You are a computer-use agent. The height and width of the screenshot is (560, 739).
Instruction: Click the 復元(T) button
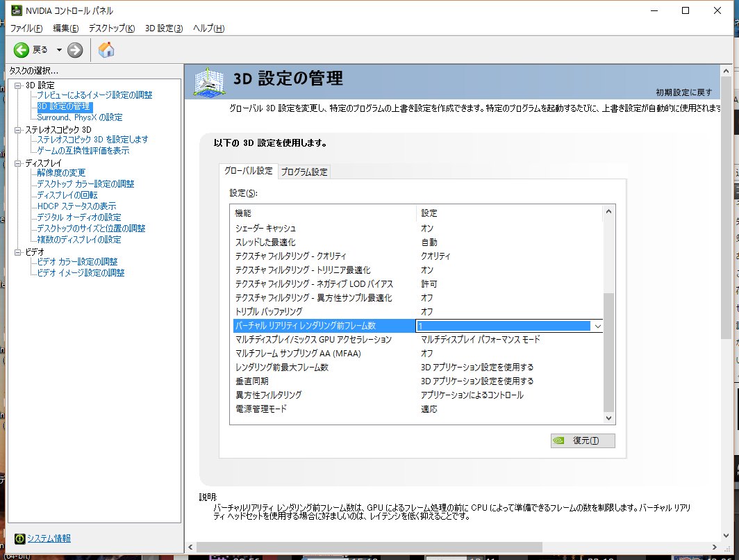pyautogui.click(x=583, y=440)
